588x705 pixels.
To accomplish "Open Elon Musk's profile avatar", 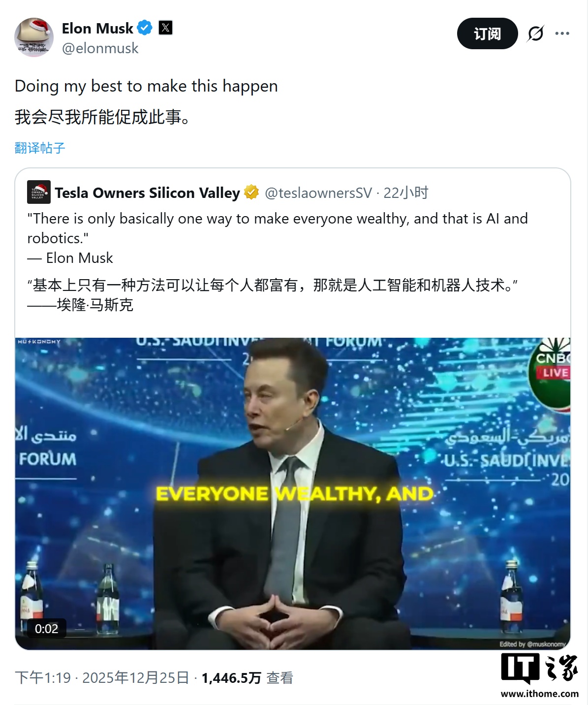I will point(34,37).
